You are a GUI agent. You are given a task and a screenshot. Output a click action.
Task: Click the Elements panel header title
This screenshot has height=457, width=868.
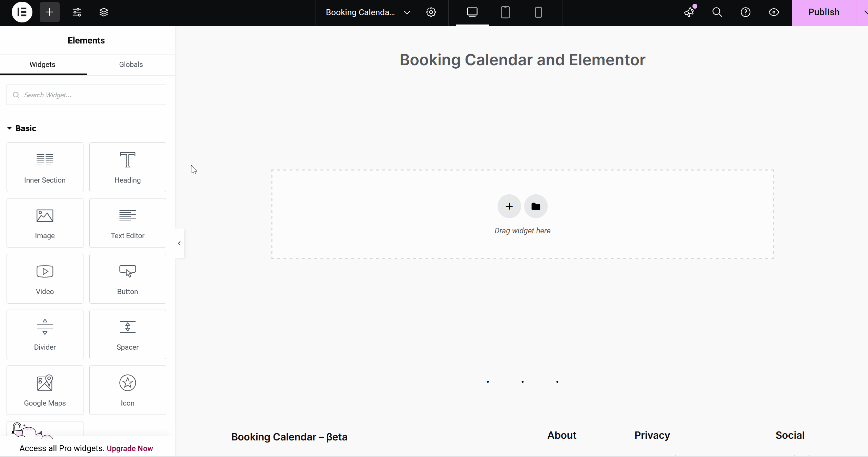click(x=86, y=40)
